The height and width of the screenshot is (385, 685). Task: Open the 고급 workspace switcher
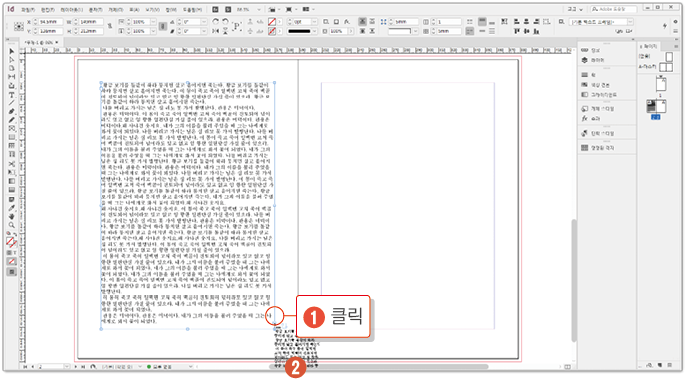pos(575,9)
